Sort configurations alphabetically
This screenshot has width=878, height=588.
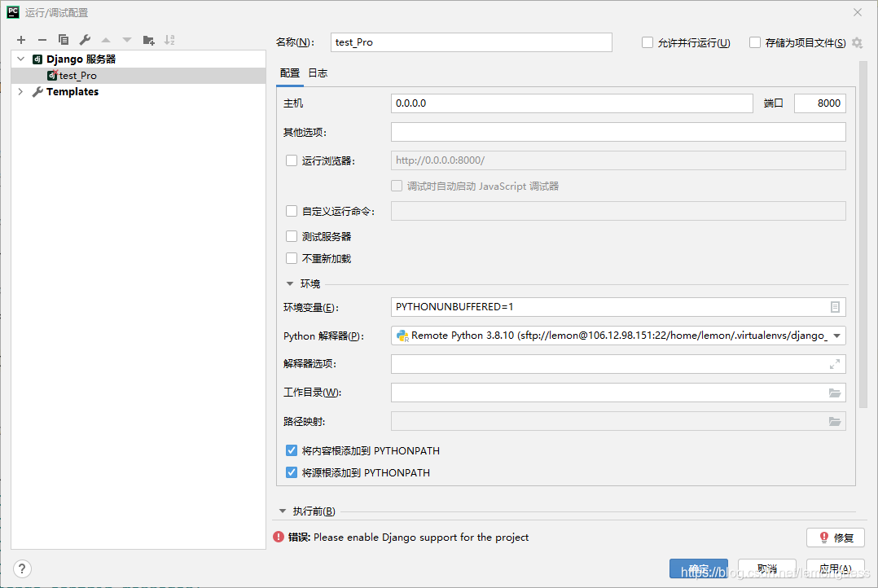[x=169, y=40]
